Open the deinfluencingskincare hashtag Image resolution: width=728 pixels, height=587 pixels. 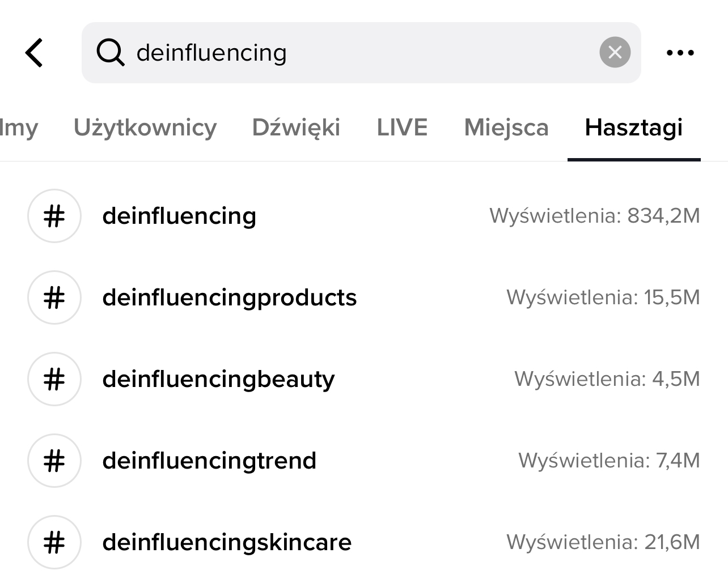coord(227,542)
